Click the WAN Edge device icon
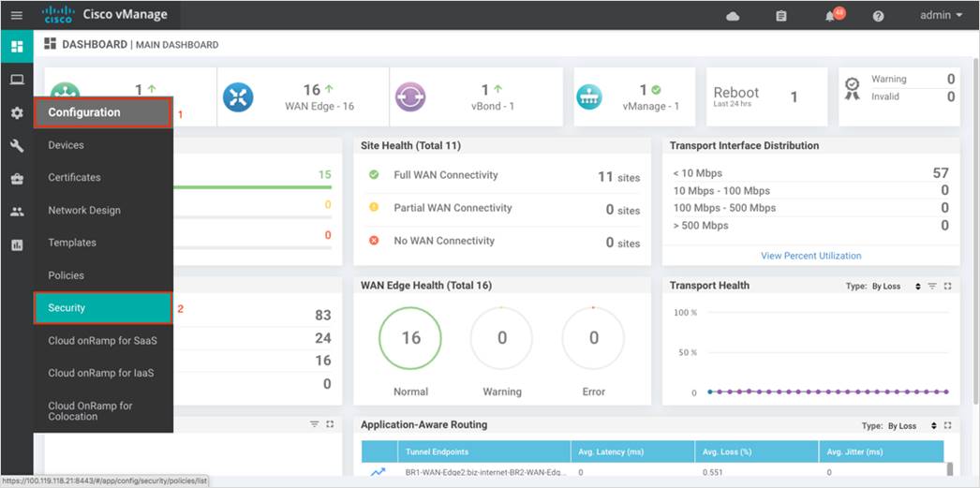Image resolution: width=980 pixels, height=488 pixels. [238, 97]
